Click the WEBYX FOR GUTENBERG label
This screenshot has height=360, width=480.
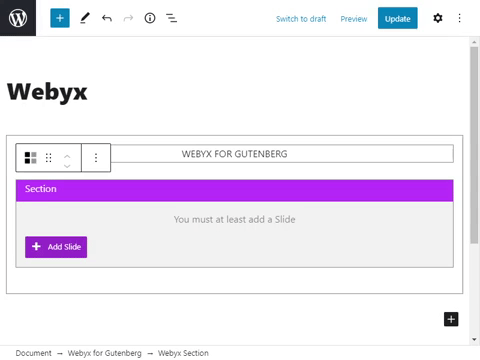pos(234,154)
